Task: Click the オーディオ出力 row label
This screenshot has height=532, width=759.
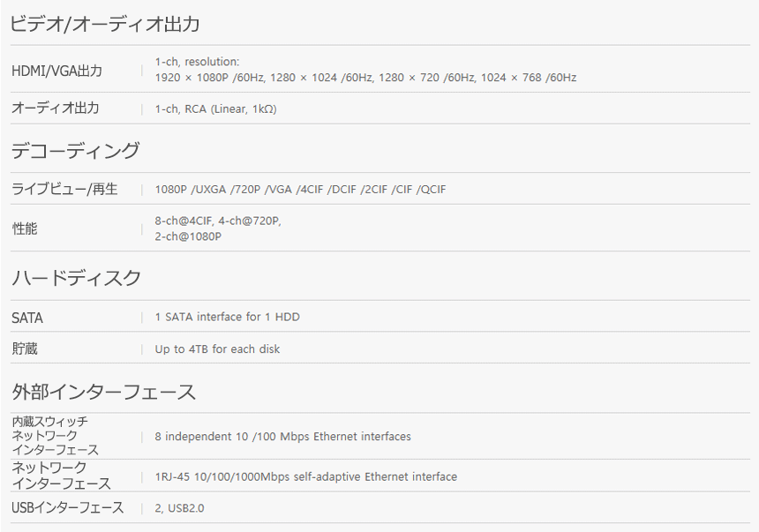Action: point(55,109)
